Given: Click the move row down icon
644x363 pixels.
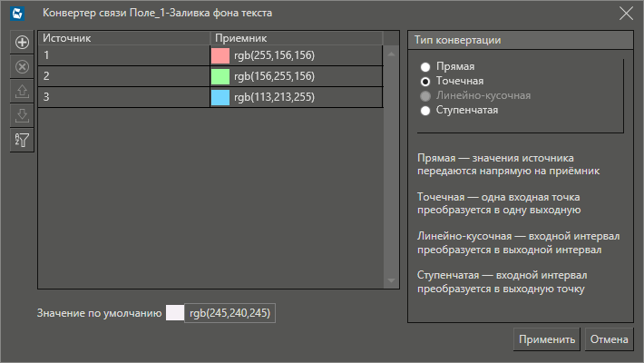Looking at the screenshot, I should 23,115.
